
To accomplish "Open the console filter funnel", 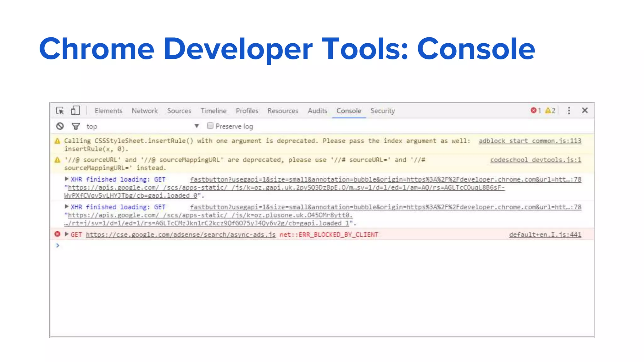I will click(x=76, y=126).
